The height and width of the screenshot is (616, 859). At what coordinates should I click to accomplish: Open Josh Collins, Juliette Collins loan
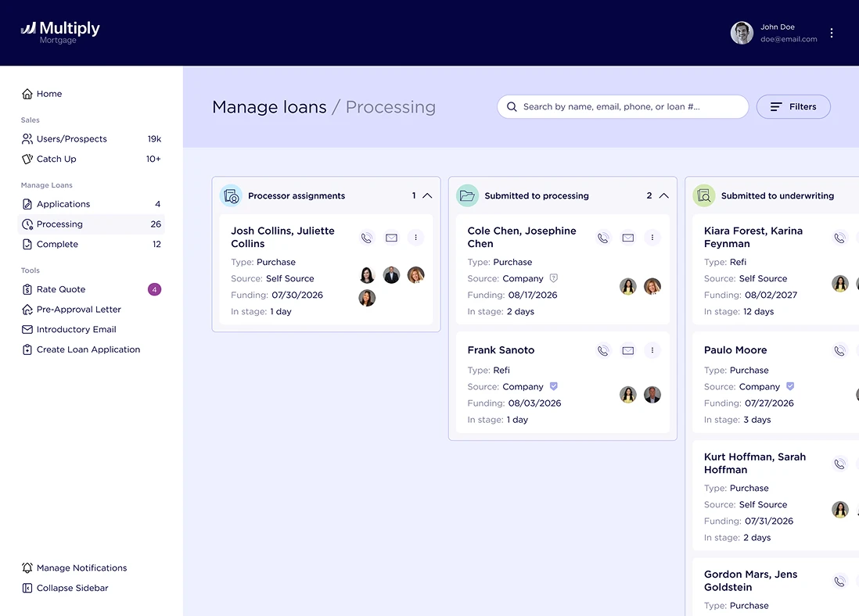pos(282,237)
